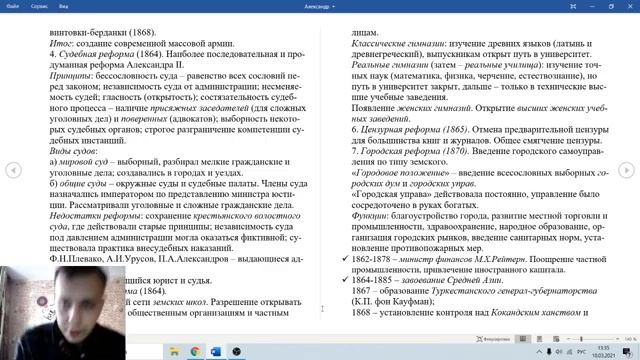The image size is (640, 360).
Task: Open Google Chrome from the taskbar
Action: tap(195, 351)
